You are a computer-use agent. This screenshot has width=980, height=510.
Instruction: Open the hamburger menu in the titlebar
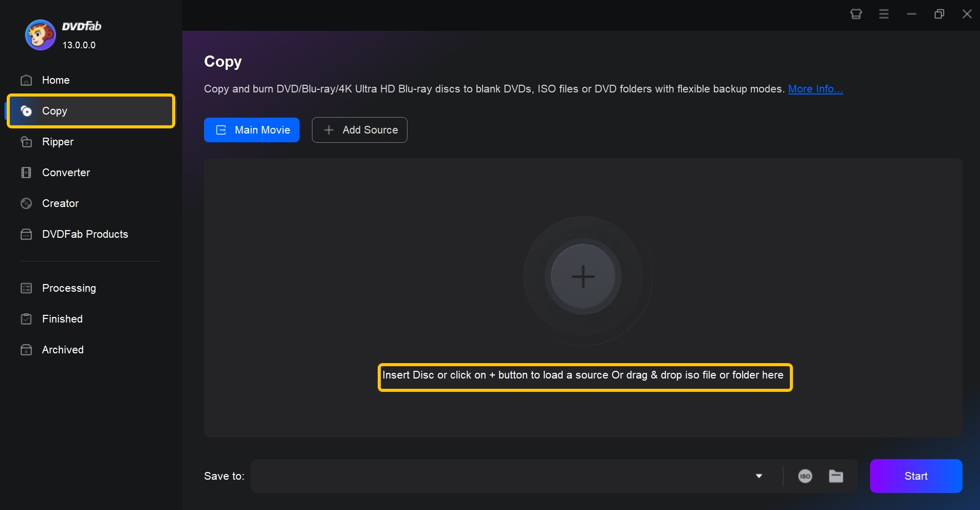pos(884,14)
